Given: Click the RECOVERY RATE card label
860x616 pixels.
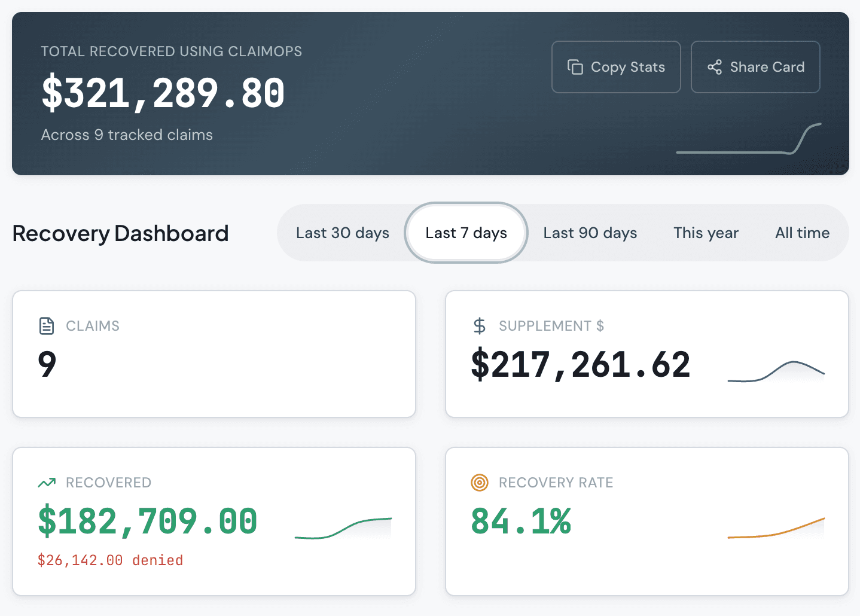Looking at the screenshot, I should [x=556, y=483].
